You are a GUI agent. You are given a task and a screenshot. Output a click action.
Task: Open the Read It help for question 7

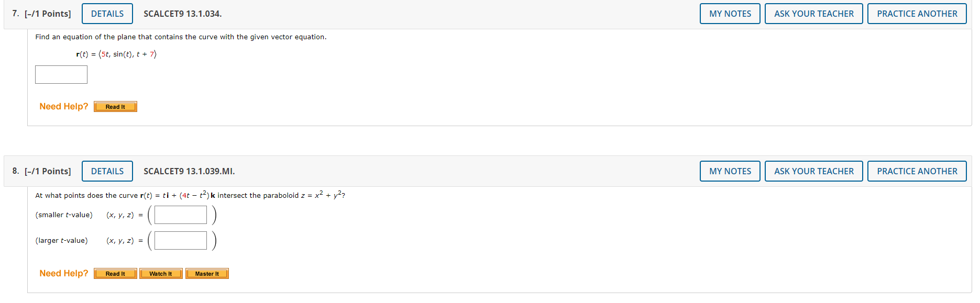[x=115, y=106]
